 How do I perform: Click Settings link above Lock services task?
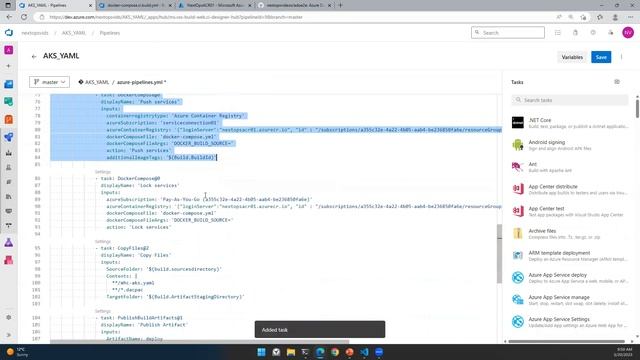point(103,172)
